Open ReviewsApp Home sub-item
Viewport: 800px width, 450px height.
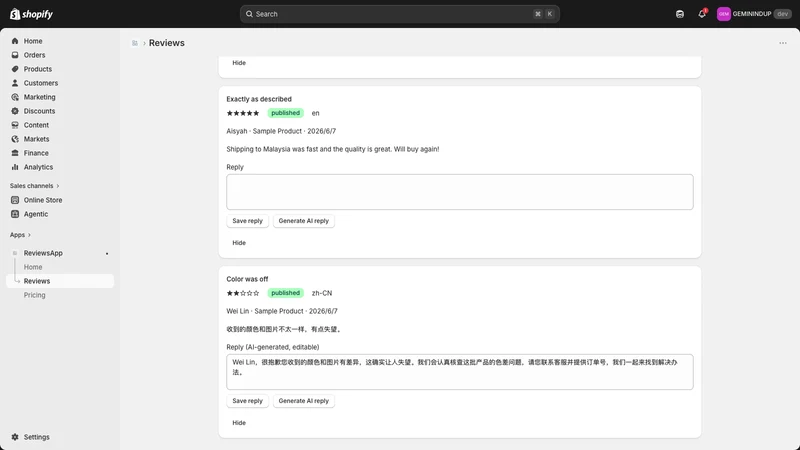pyautogui.click(x=33, y=267)
